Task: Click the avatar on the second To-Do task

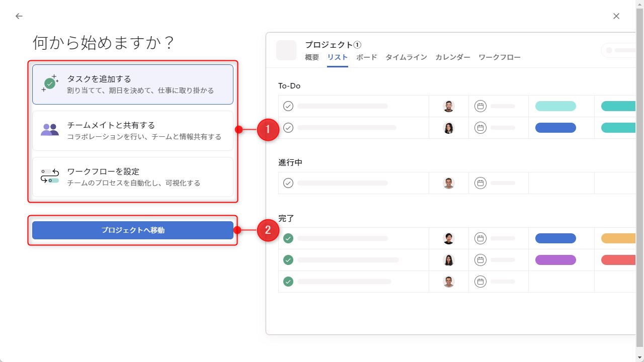Action: tap(448, 127)
